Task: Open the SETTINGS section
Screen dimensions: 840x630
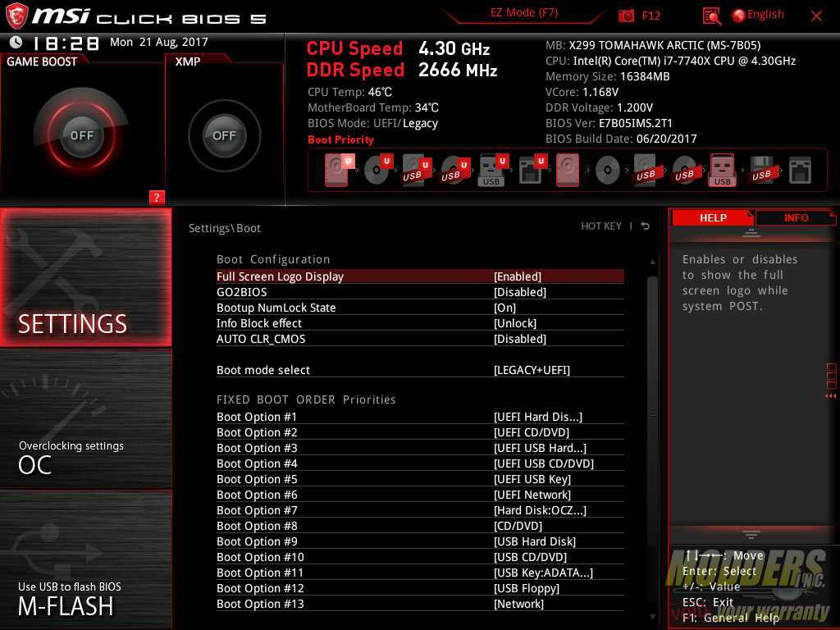Action: [x=85, y=277]
